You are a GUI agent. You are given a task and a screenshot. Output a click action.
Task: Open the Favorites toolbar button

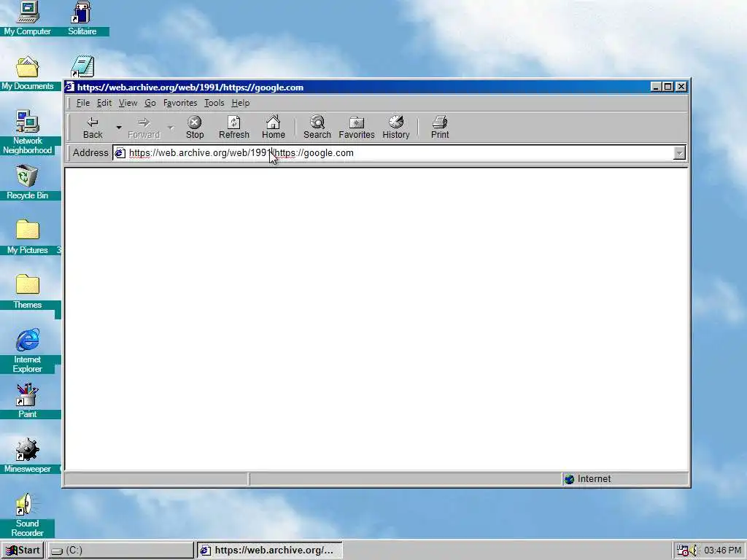click(x=357, y=128)
